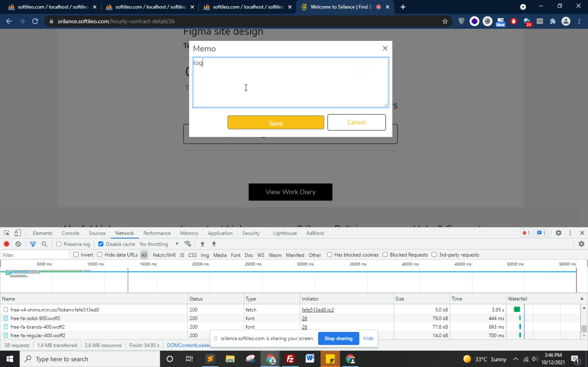Viewport: 588px width, 367px height.
Task: Open the DevTools three-dot customize menu
Action: (570, 233)
